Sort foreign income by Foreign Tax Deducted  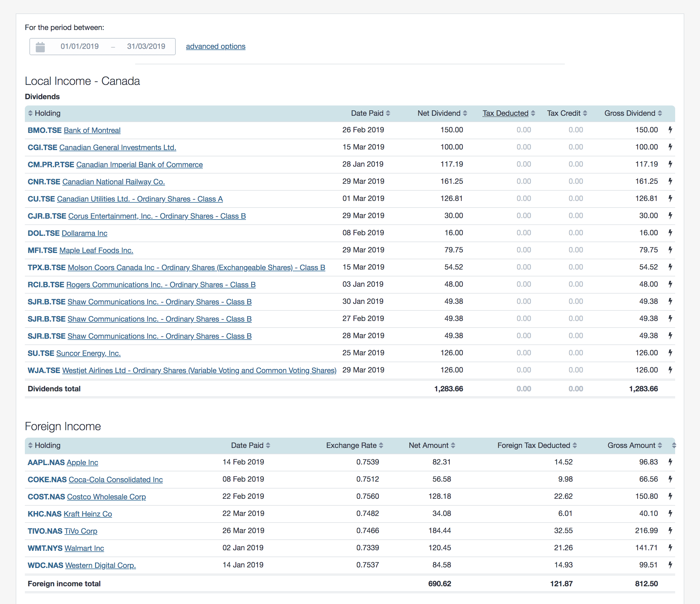pyautogui.click(x=537, y=445)
